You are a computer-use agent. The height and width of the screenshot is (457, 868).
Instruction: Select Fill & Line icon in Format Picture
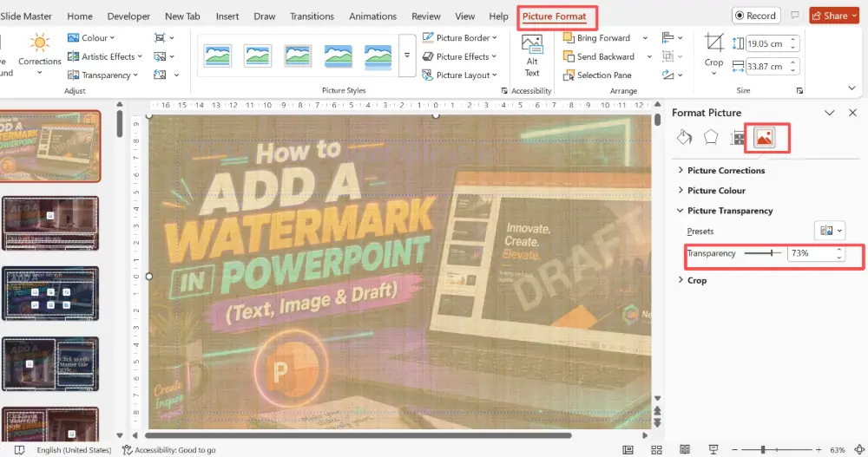point(684,137)
